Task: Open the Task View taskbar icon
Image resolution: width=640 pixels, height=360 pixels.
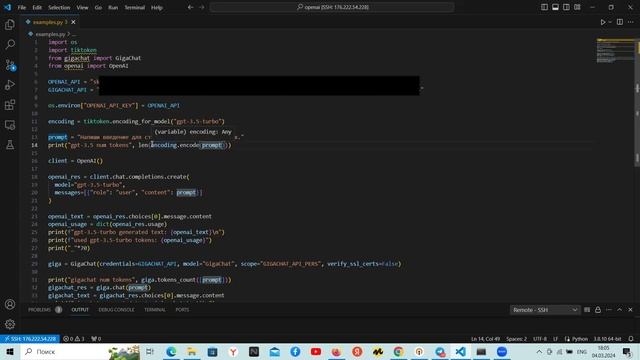Action: click(150, 351)
